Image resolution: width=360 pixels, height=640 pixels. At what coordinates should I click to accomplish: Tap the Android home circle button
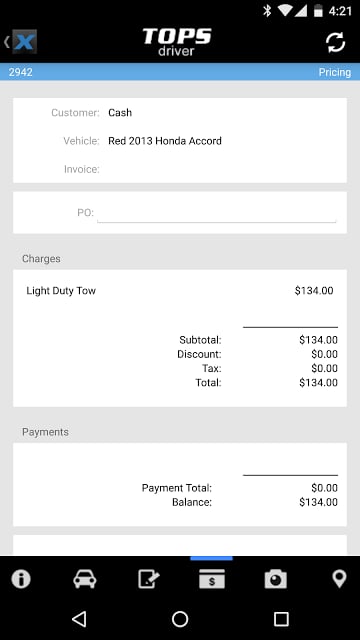[x=180, y=619]
